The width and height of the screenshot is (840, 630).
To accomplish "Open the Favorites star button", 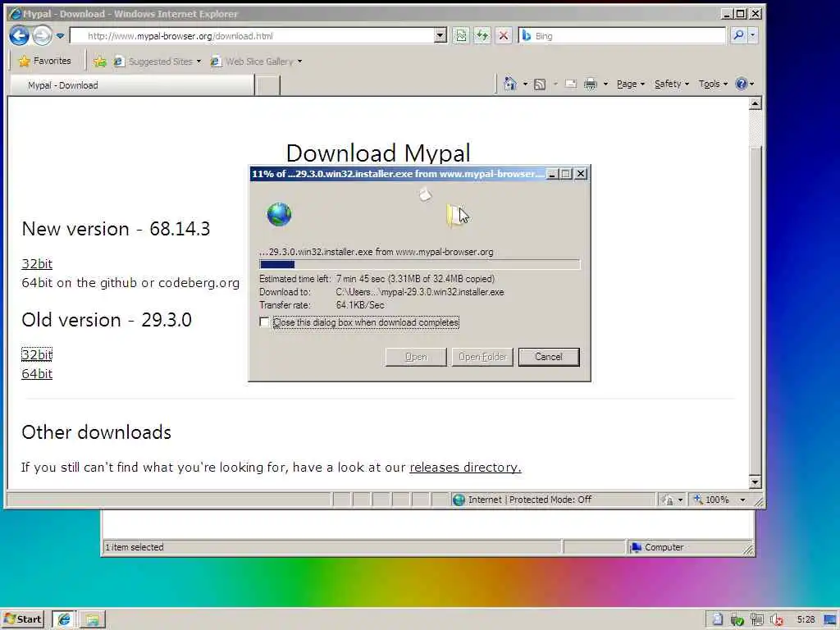I will 45,61.
